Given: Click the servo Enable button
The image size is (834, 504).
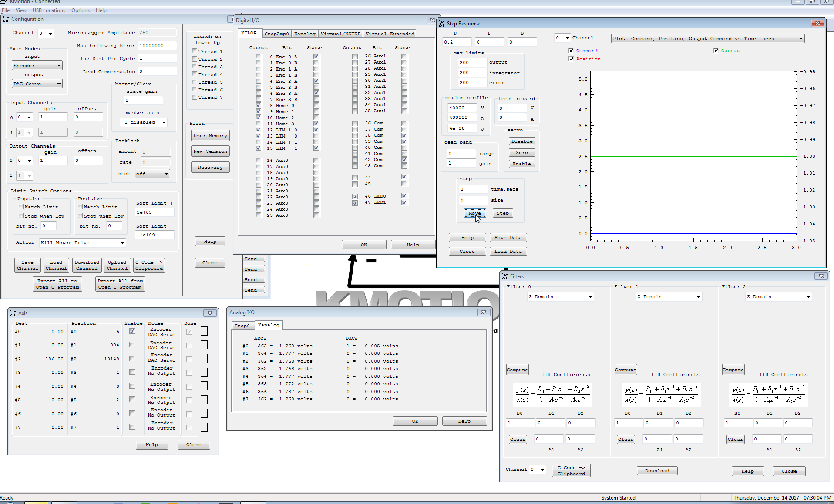Looking at the screenshot, I should (x=521, y=164).
